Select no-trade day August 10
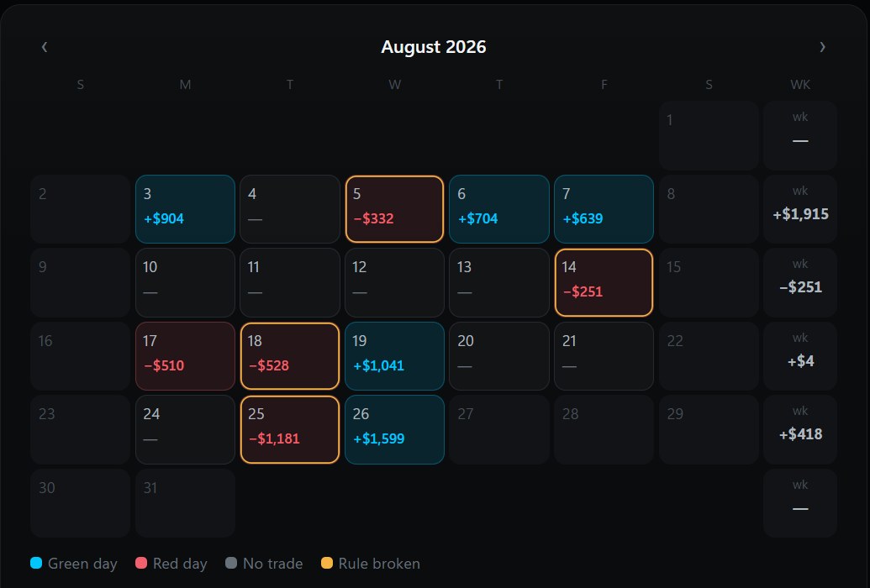Screen dimensions: 870x588 pyautogui.click(x=185, y=283)
